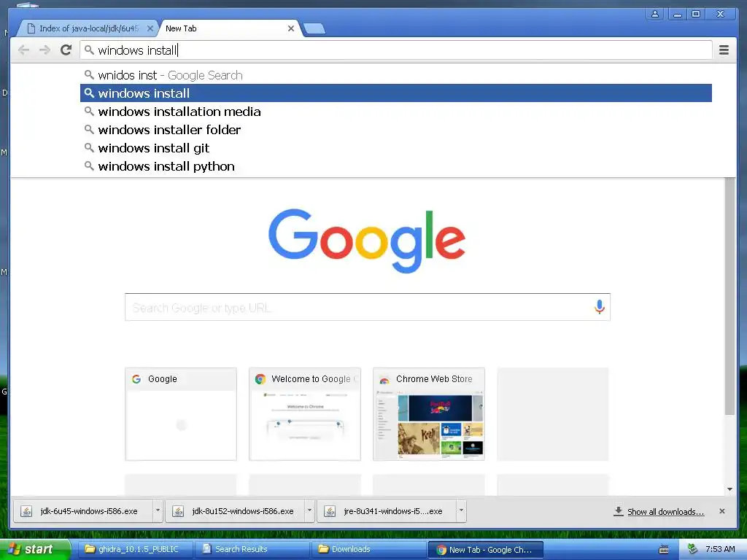Open downloaded jre-8u341-windows exe file
Image resolution: width=747 pixels, height=560 pixels.
coord(387,511)
